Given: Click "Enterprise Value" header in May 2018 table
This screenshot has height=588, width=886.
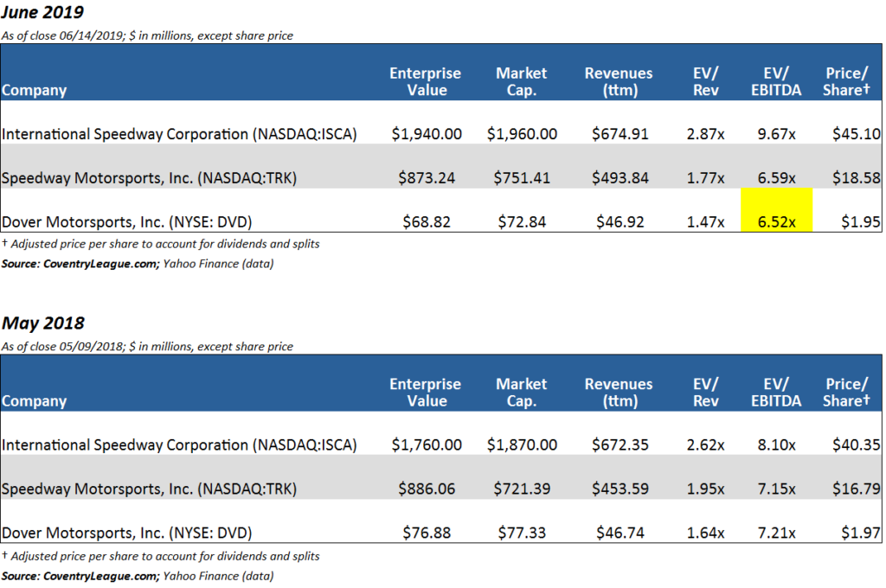Looking at the screenshot, I should point(426,393).
